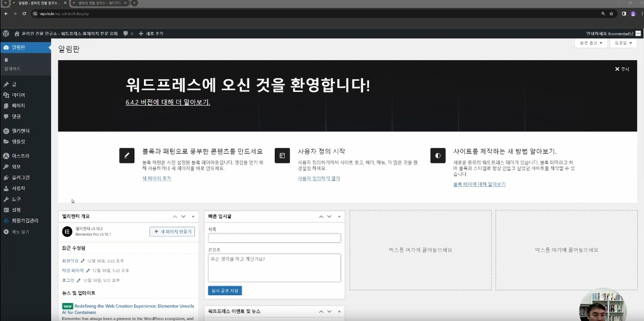Move the 워드프레스 이벤트 및 뉴스 panel down

point(329,311)
